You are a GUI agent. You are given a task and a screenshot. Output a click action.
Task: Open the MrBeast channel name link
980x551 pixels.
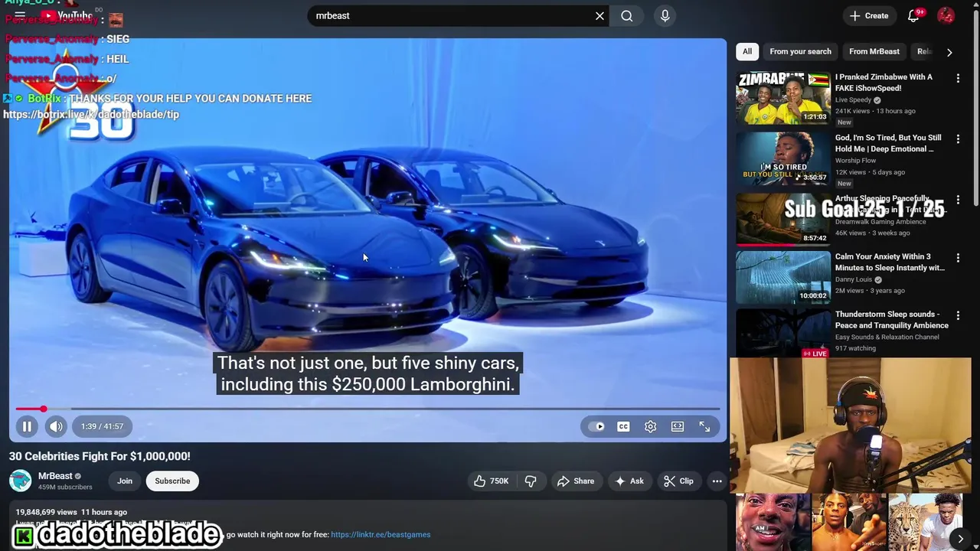tap(55, 476)
